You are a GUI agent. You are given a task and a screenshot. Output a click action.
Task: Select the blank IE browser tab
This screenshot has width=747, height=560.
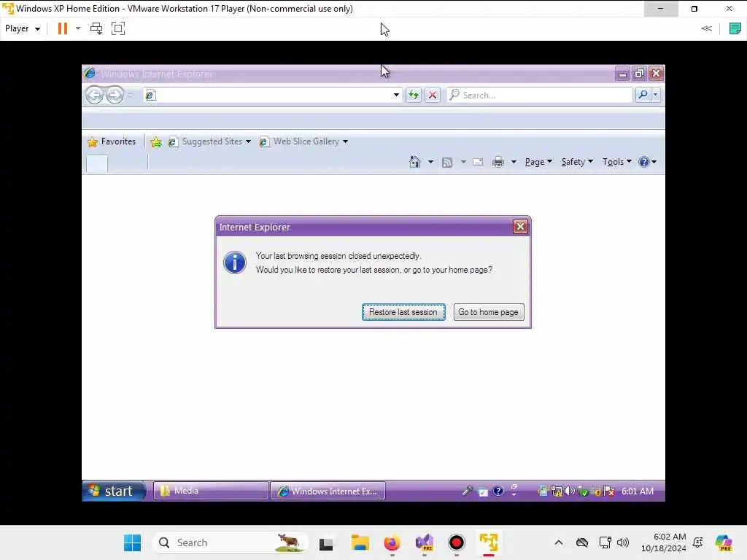point(97,163)
